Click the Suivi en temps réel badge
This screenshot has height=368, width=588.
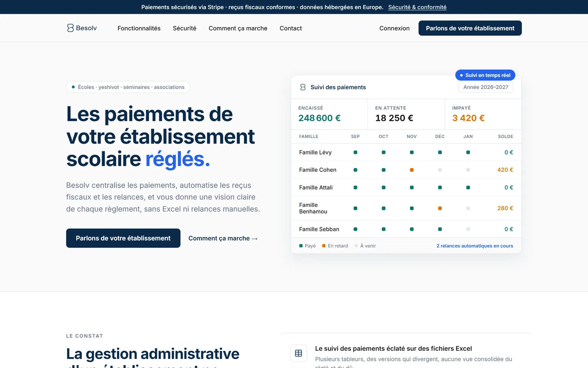click(x=485, y=75)
